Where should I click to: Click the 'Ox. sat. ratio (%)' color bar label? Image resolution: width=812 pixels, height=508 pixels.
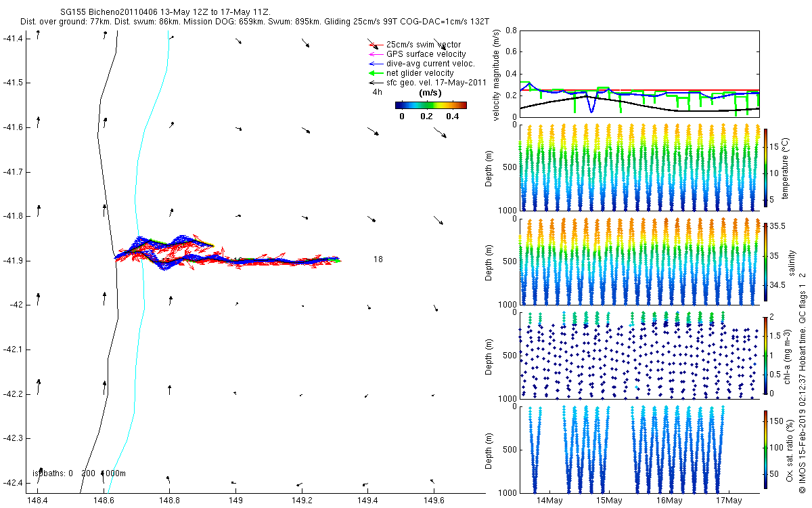click(x=791, y=449)
